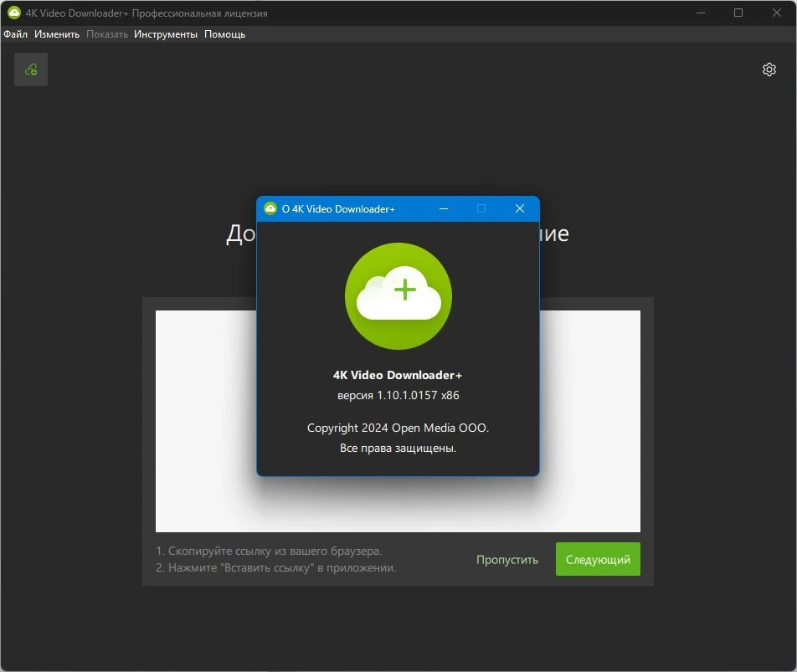
Task: Open the Помощь menu
Action: click(224, 34)
